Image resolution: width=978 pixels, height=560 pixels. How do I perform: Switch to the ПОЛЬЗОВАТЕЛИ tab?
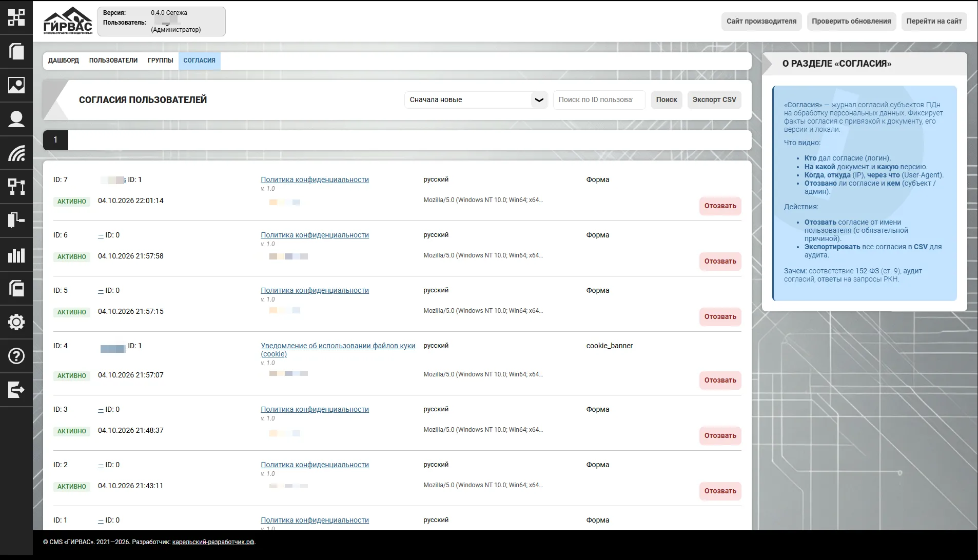point(113,61)
